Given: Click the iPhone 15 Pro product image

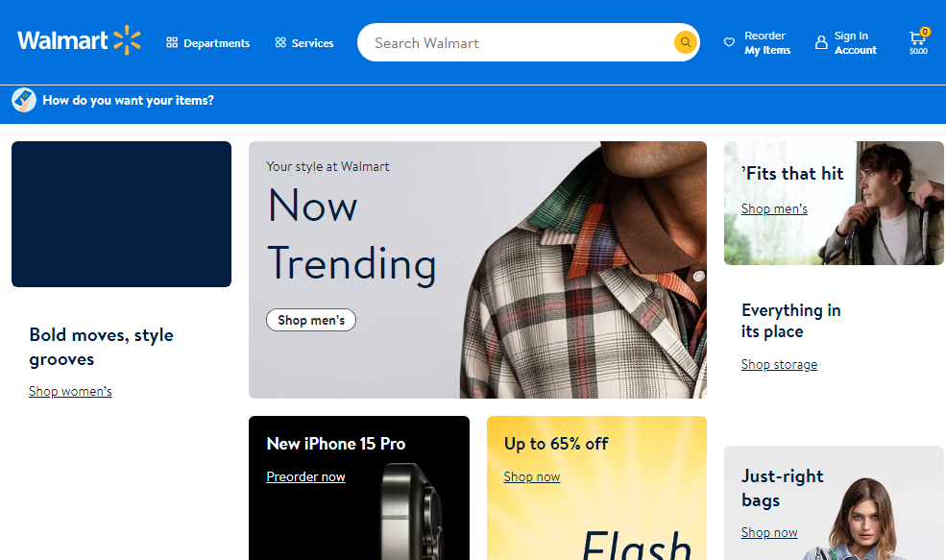Looking at the screenshot, I should coord(410,512).
